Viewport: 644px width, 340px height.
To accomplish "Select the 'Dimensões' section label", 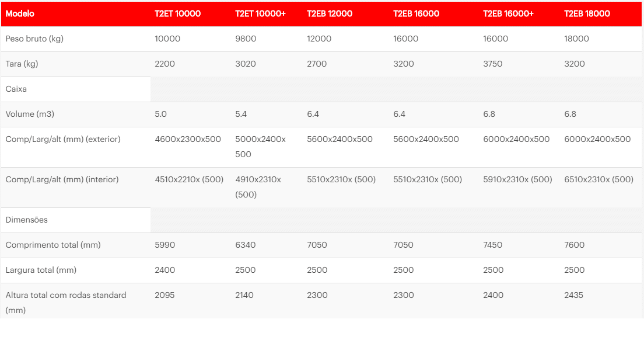I will click(27, 220).
